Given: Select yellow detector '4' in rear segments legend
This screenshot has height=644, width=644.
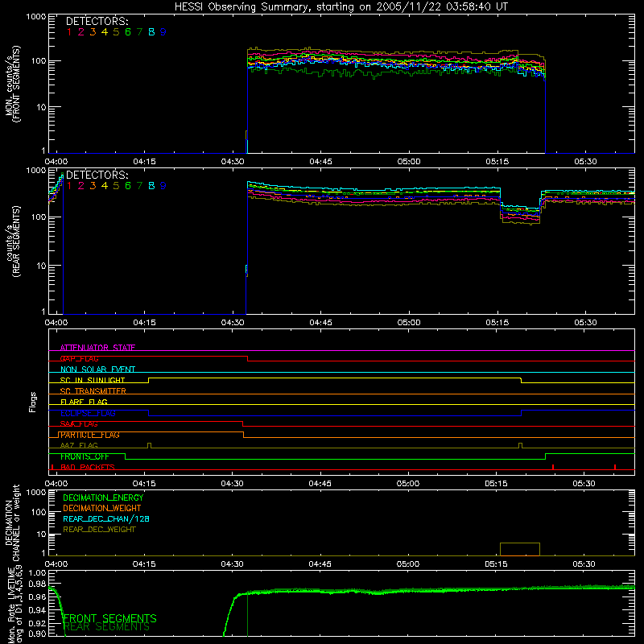Looking at the screenshot, I should point(105,186).
